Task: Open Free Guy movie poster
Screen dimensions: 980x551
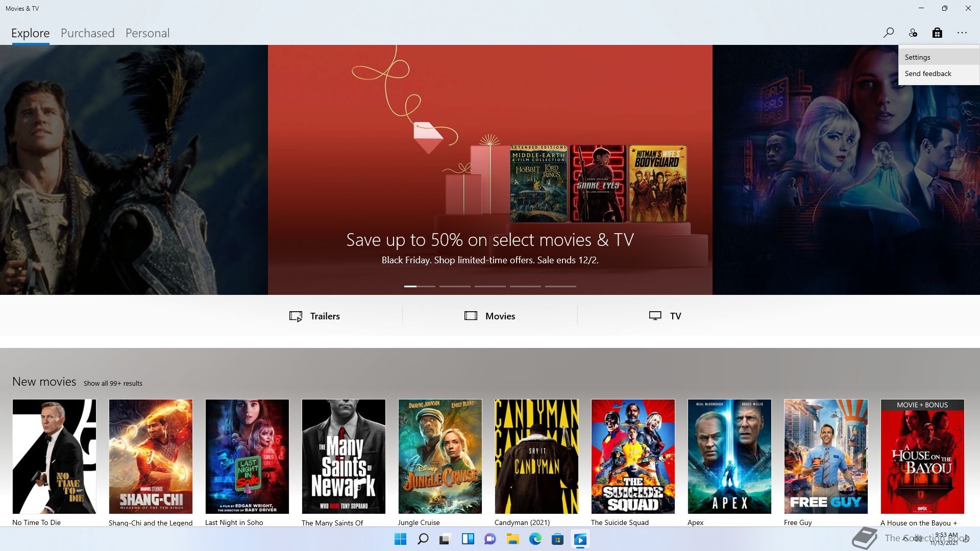Action: click(826, 457)
